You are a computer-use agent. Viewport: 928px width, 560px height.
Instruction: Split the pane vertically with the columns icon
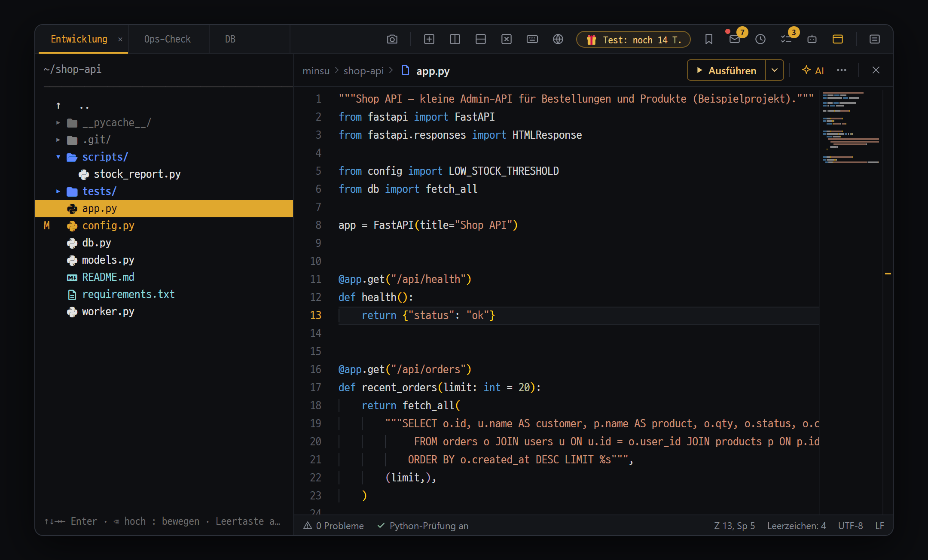pos(455,39)
